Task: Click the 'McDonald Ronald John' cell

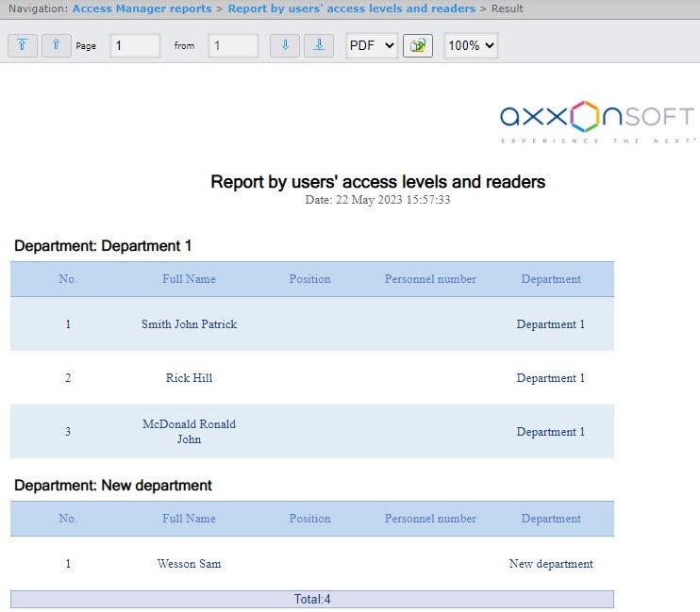Action: 190,432
